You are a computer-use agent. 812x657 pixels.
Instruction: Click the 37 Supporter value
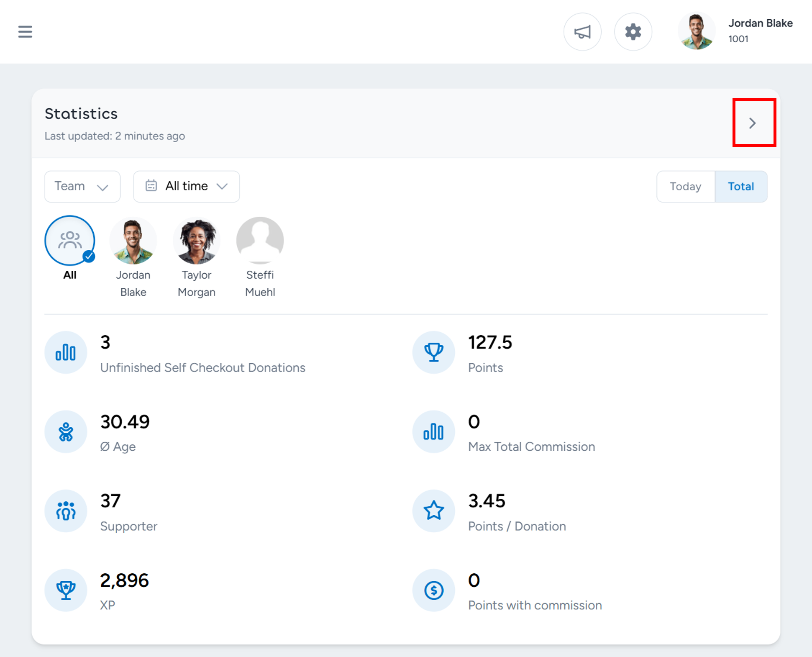coord(110,501)
